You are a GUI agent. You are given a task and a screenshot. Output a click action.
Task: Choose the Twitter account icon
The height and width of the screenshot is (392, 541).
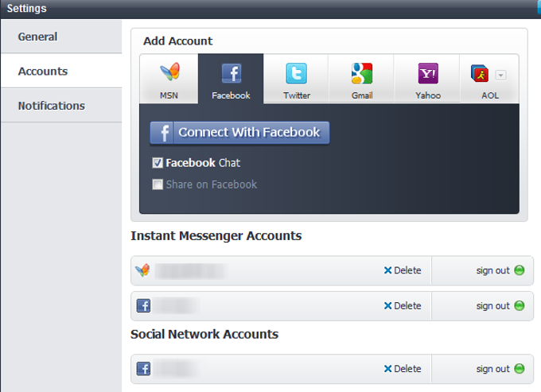pos(297,73)
